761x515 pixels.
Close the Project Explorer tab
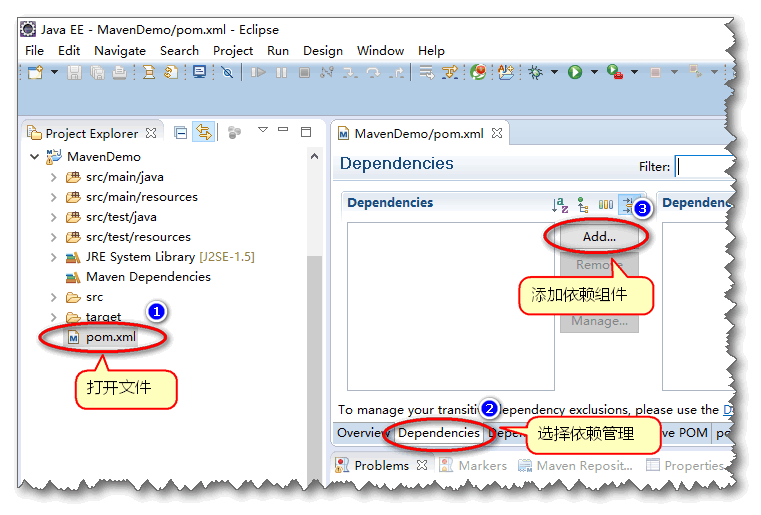(x=151, y=133)
